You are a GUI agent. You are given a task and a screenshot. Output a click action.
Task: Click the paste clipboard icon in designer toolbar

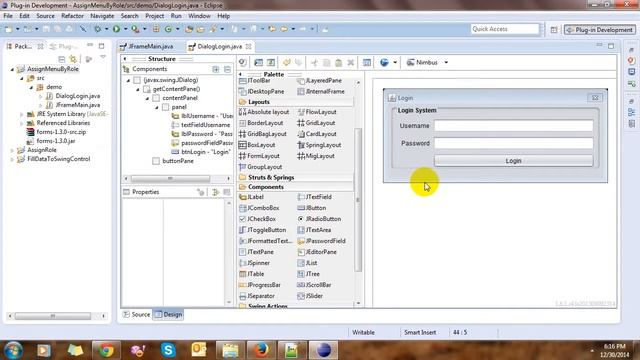(x=338, y=62)
